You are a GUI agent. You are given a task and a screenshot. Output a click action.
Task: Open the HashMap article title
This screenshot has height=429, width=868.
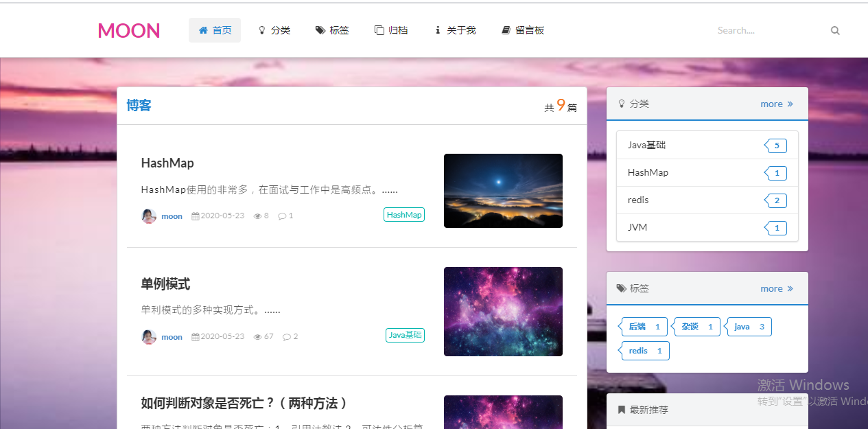[x=167, y=163]
